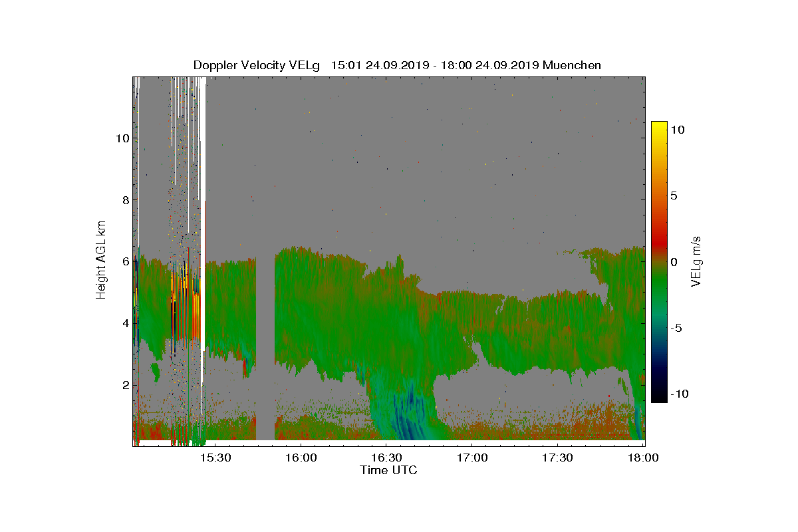This screenshot has width=798, height=532.
Task: Click the height tick label 8
Action: tap(124, 200)
